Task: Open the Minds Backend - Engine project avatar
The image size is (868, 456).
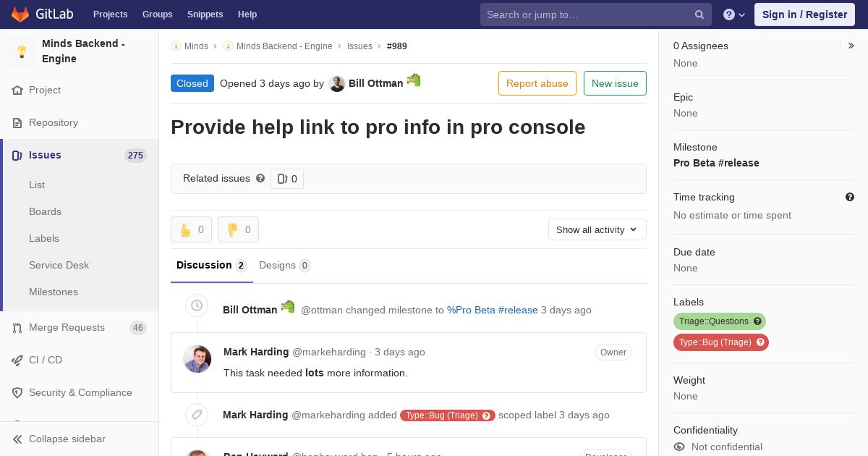Action: (x=22, y=51)
